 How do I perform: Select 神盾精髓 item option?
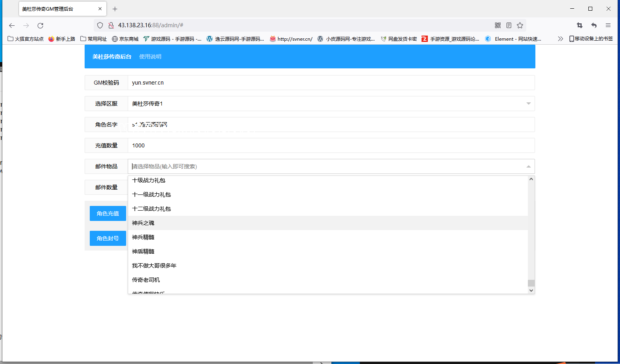(x=328, y=251)
